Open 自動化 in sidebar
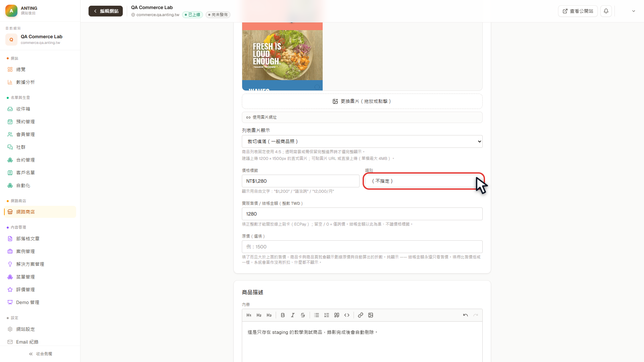Image resolution: width=644 pixels, height=362 pixels. point(40,185)
